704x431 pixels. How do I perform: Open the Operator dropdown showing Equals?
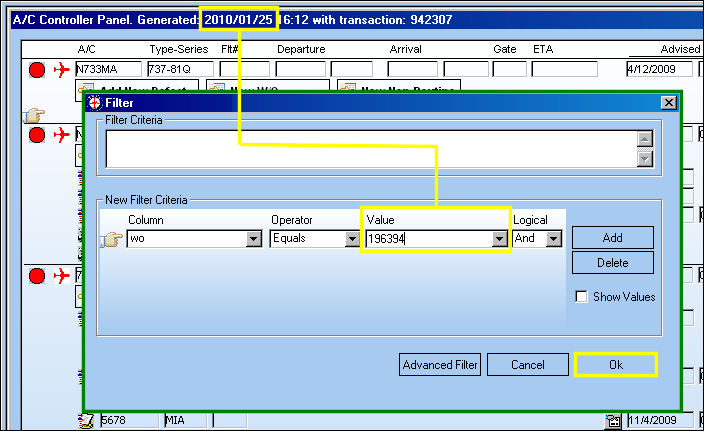point(352,239)
